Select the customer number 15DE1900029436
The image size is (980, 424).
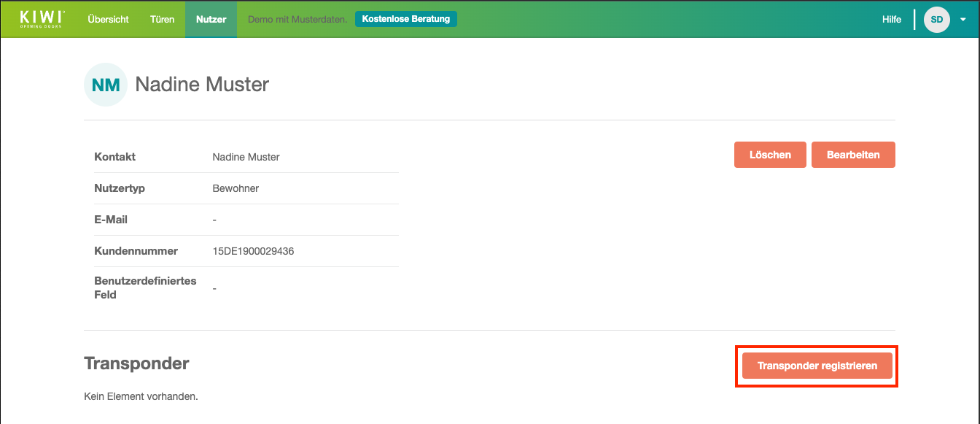(253, 251)
